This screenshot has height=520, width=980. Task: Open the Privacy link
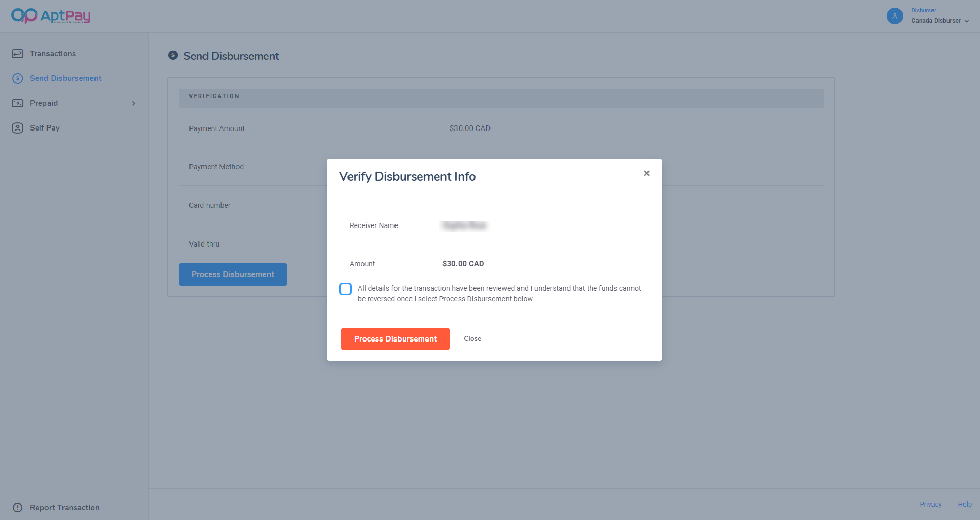(x=930, y=505)
